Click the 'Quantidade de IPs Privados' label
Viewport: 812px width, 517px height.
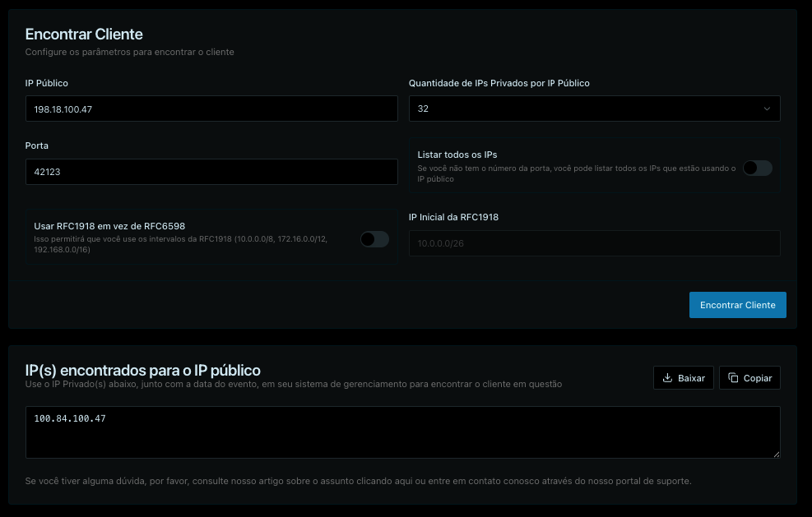point(499,83)
